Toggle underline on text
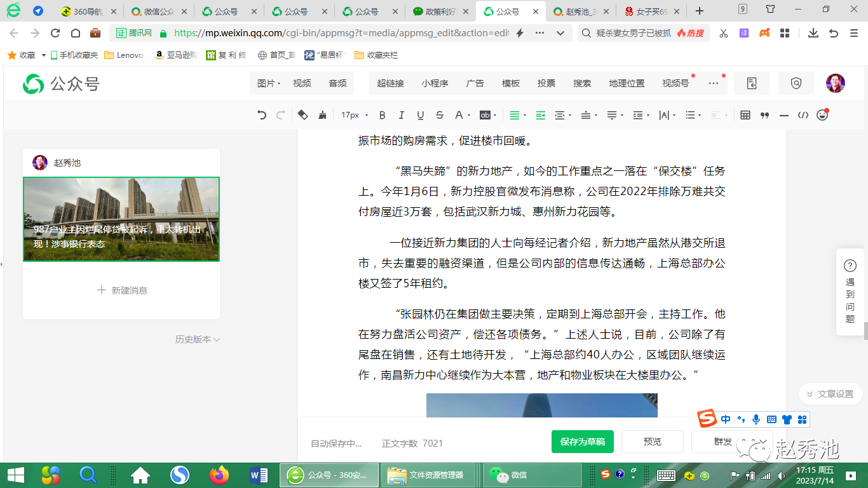 click(x=420, y=115)
